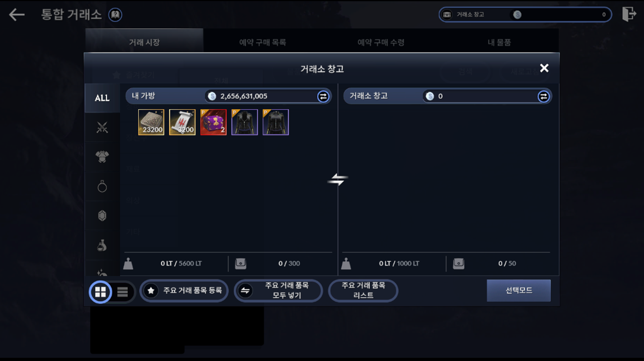644x361 pixels.
Task: Click center swap arrows between bag and warehouse
Action: [x=338, y=180]
